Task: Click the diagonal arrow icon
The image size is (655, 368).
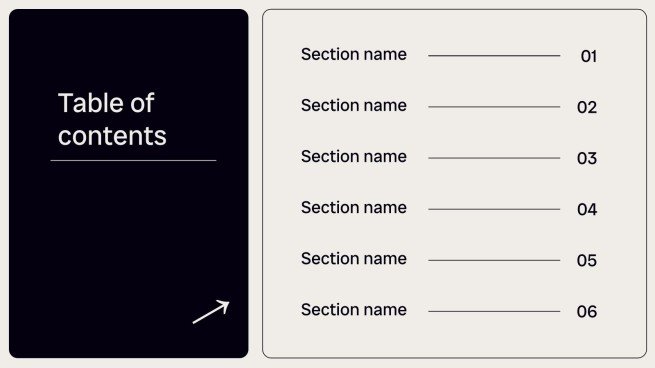Action: coord(211,312)
